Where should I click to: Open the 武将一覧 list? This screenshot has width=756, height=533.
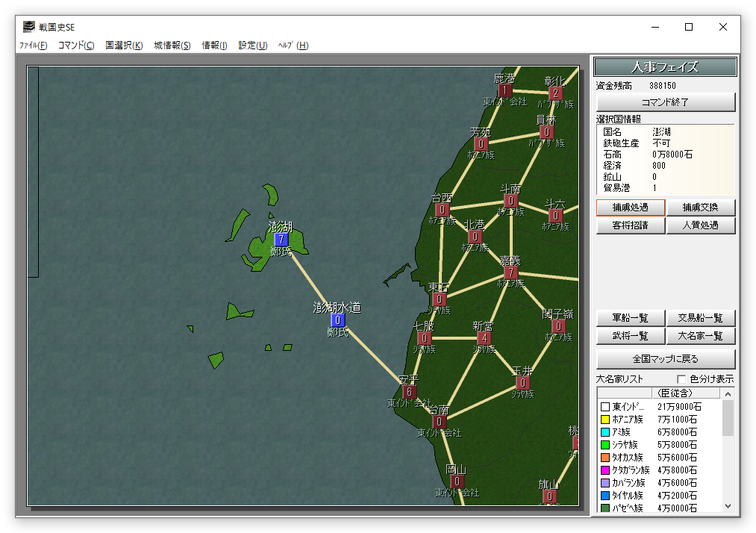(x=630, y=336)
